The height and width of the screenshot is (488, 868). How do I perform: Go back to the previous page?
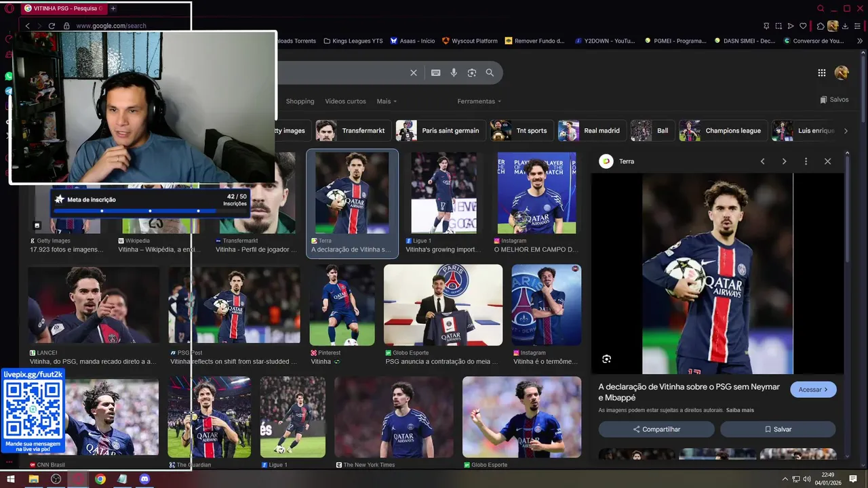(x=27, y=26)
